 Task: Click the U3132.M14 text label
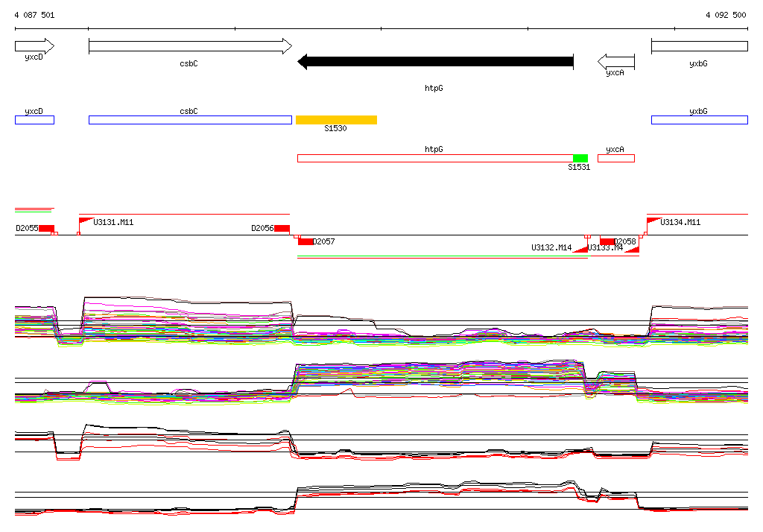point(551,247)
